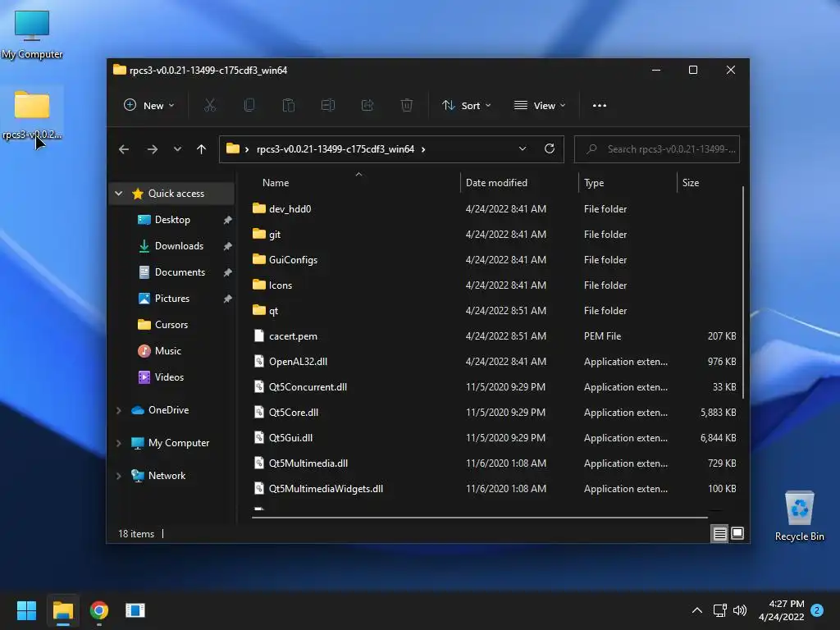
Task: Open the Sort dropdown menu
Action: [466, 106]
